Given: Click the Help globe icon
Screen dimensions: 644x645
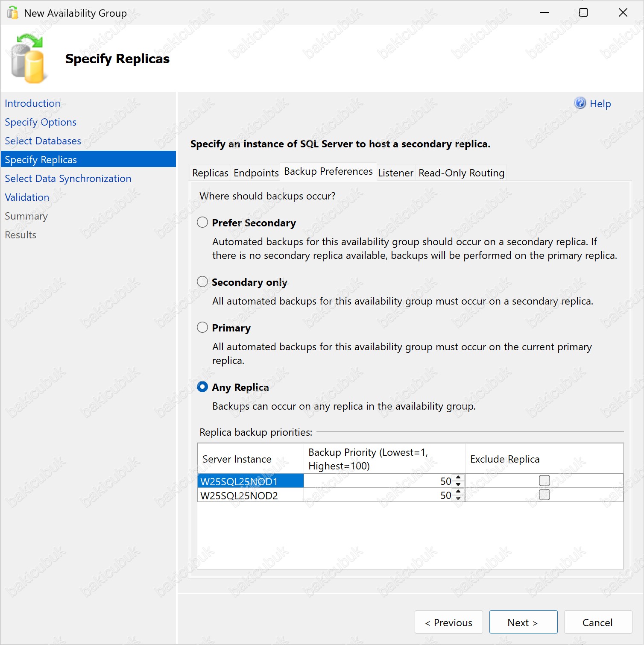Looking at the screenshot, I should [x=580, y=103].
